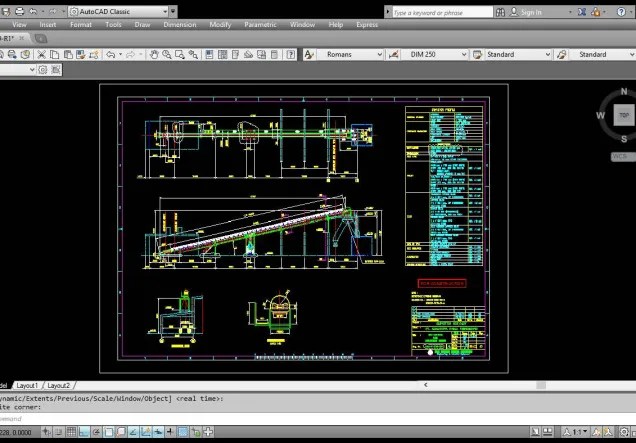Screen dimensions: 636x443
Task: Click the Copy icon in standard toolbar
Action: [54, 54]
